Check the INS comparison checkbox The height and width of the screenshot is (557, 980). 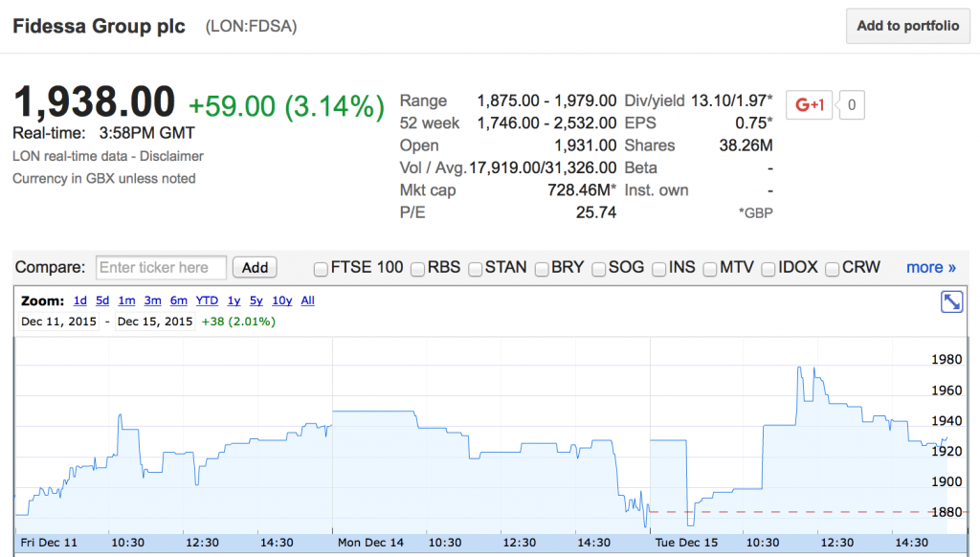tap(658, 269)
